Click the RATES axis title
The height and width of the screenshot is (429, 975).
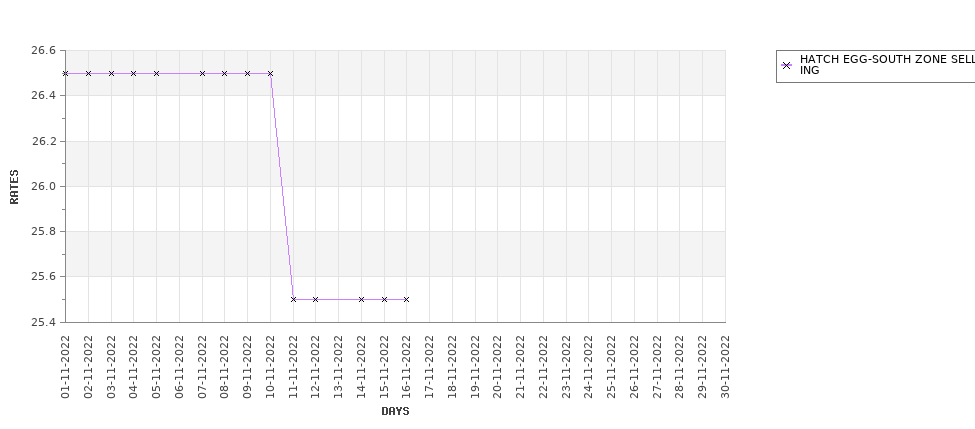pyautogui.click(x=14, y=187)
